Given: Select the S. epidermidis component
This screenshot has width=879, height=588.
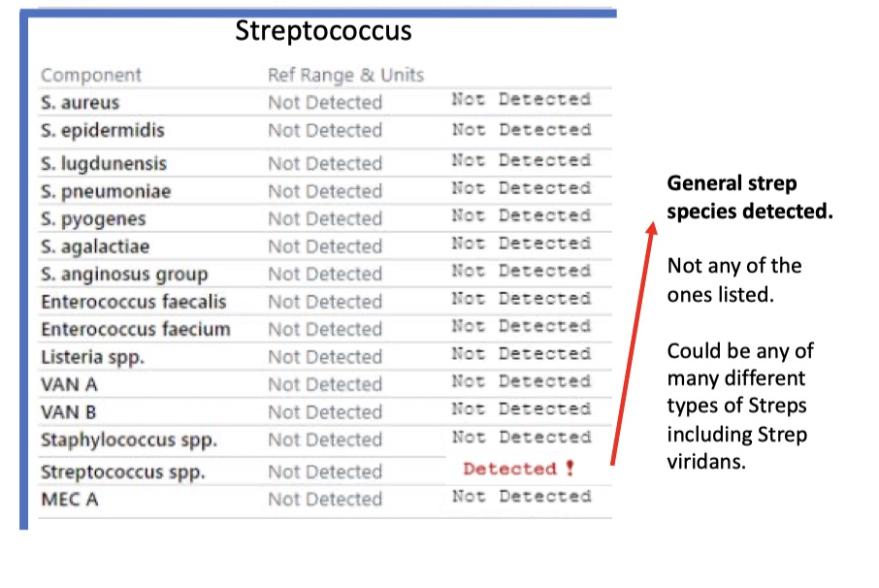Looking at the screenshot, I should pyautogui.click(x=103, y=131).
